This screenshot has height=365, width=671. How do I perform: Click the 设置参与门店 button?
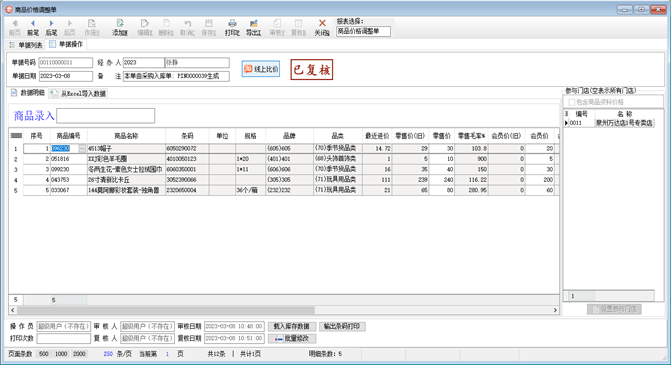click(614, 309)
